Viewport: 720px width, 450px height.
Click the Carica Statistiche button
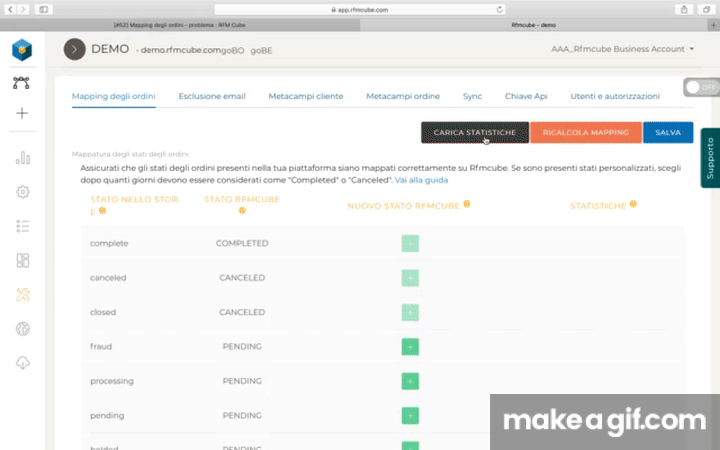tap(475, 132)
